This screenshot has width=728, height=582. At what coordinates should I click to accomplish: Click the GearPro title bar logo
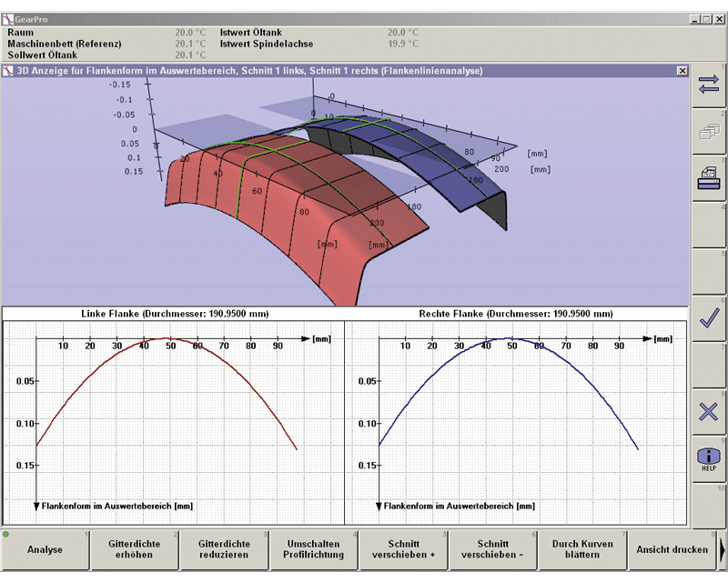tap(8, 19)
